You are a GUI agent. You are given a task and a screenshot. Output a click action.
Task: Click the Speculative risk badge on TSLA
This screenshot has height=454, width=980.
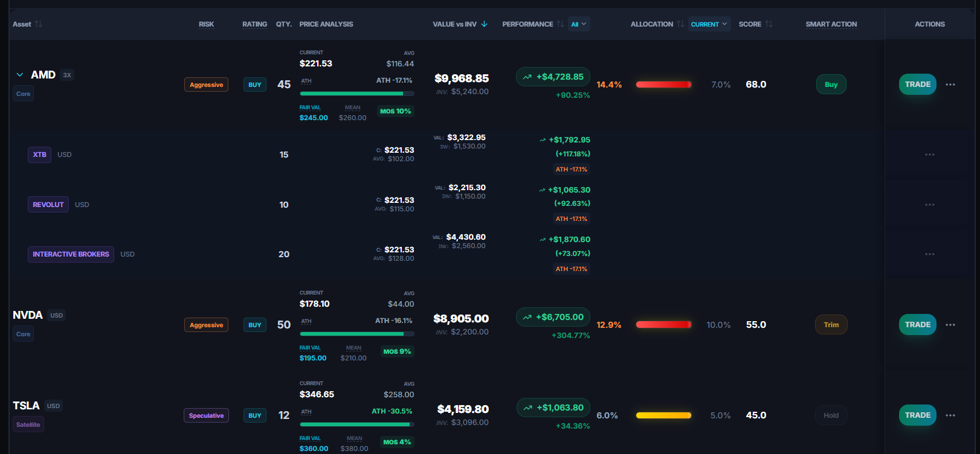click(x=206, y=415)
